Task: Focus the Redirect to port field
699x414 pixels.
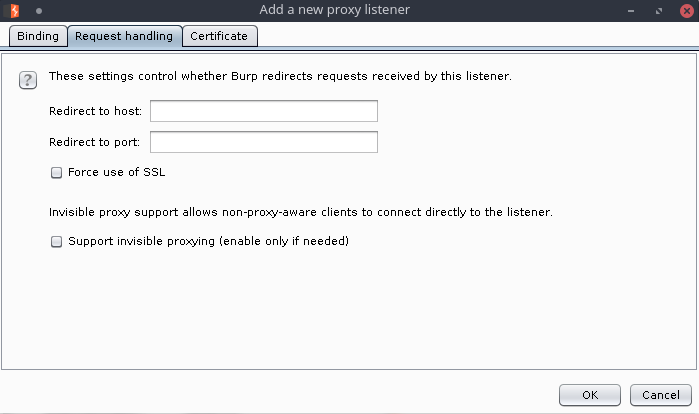Action: 264,142
